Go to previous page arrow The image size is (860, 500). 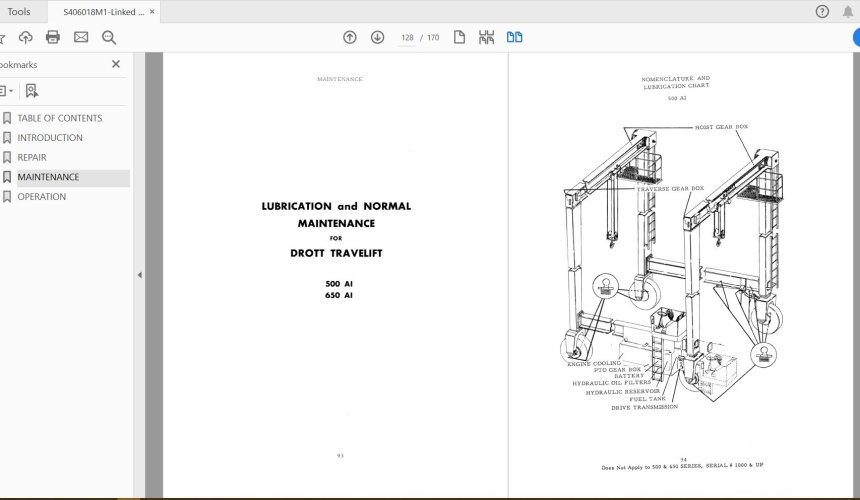tap(349, 37)
